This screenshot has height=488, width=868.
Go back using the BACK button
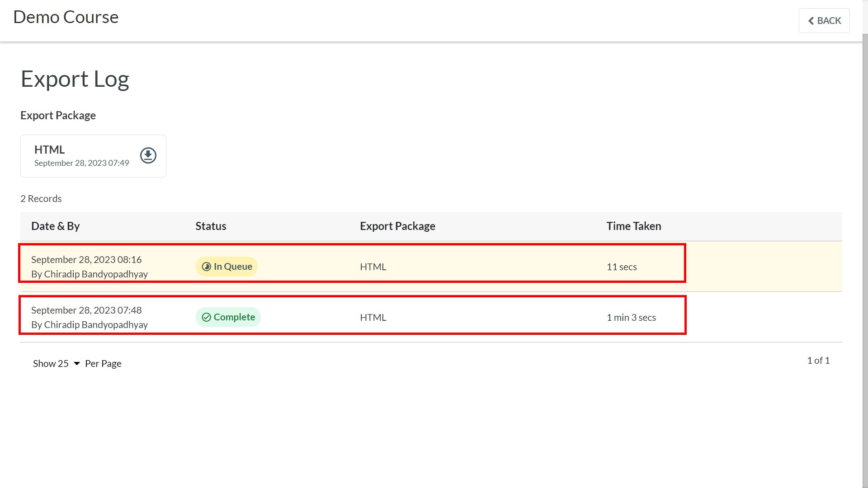coord(824,21)
